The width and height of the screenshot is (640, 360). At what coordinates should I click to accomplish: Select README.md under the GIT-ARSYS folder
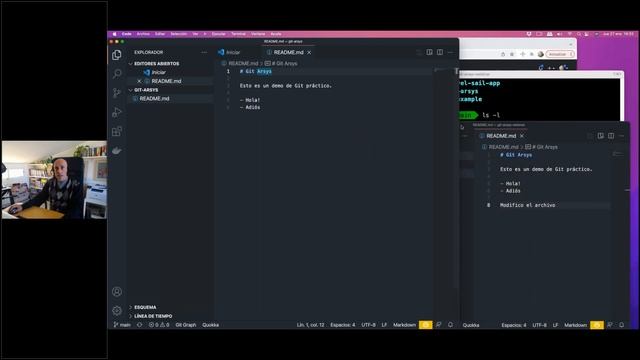[154, 98]
